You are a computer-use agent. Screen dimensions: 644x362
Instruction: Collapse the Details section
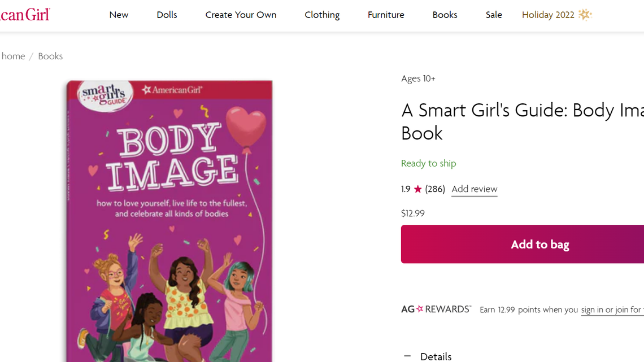(x=407, y=356)
